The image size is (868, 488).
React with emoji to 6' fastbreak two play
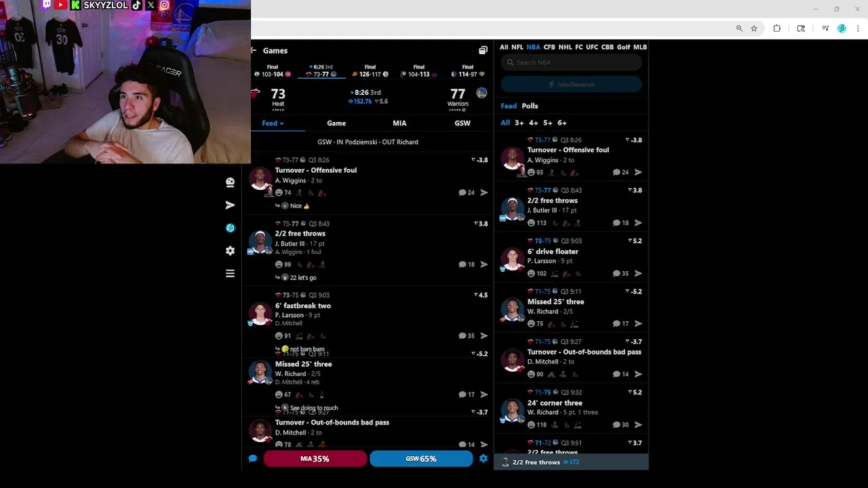click(x=279, y=335)
